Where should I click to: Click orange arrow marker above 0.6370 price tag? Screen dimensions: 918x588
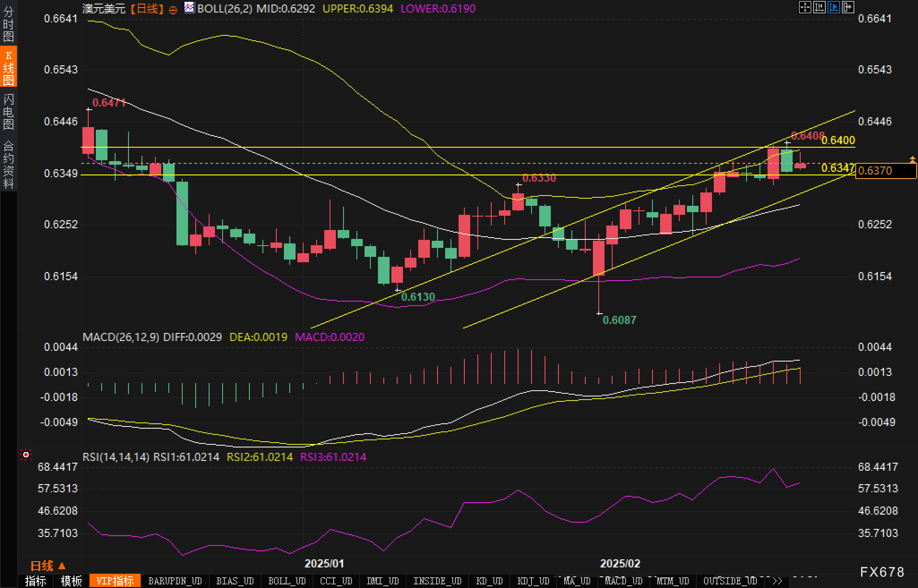coord(912,159)
